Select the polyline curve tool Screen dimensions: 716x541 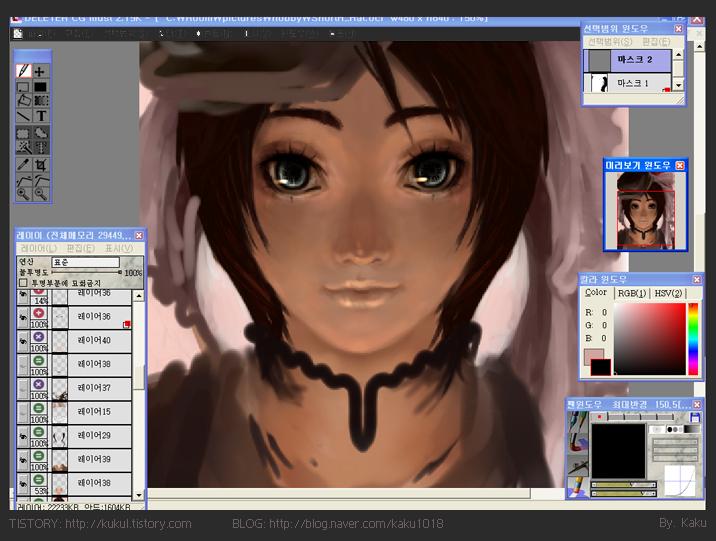(x=23, y=180)
